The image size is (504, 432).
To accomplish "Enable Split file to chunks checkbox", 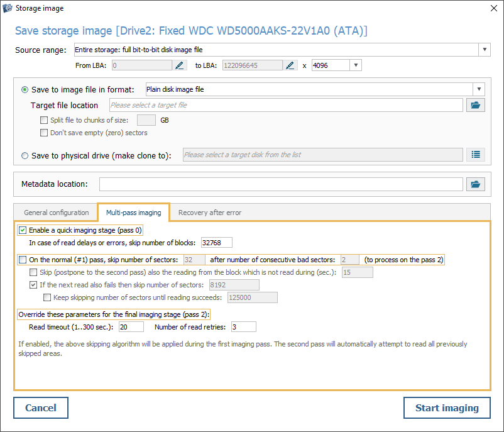I will pyautogui.click(x=44, y=120).
